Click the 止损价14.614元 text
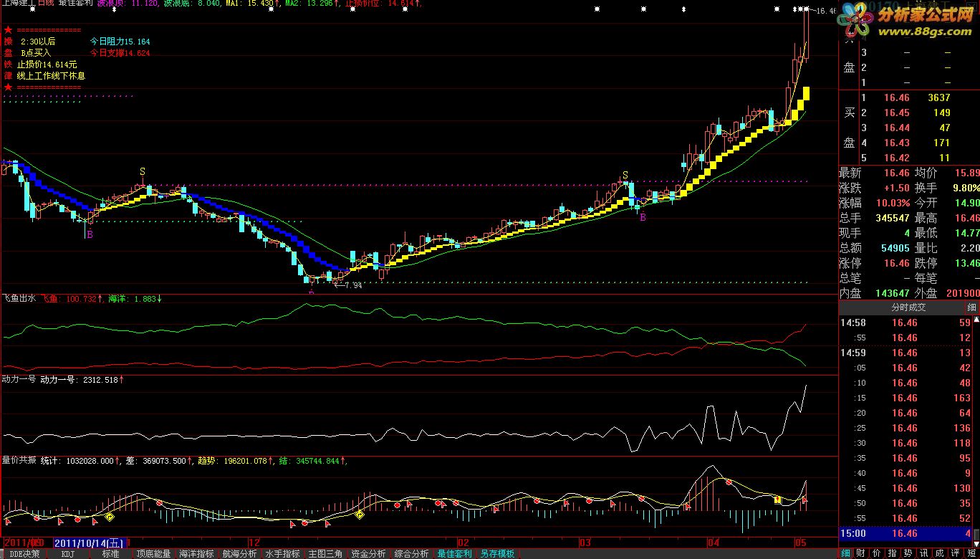This screenshot has width=980, height=559. tap(47, 64)
